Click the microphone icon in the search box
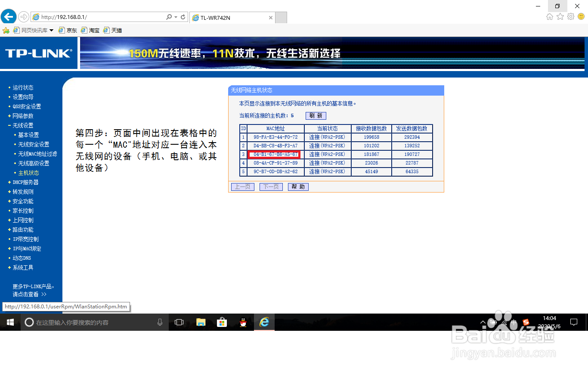 [160, 322]
